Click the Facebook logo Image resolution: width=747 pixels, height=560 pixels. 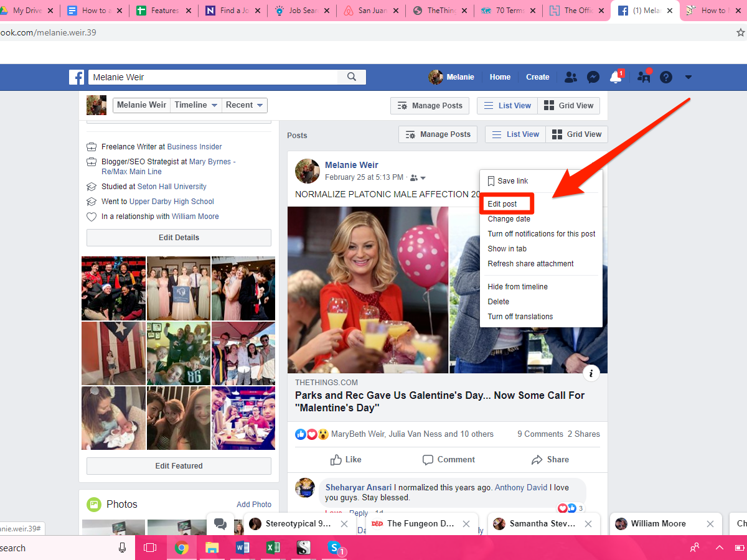[77, 77]
